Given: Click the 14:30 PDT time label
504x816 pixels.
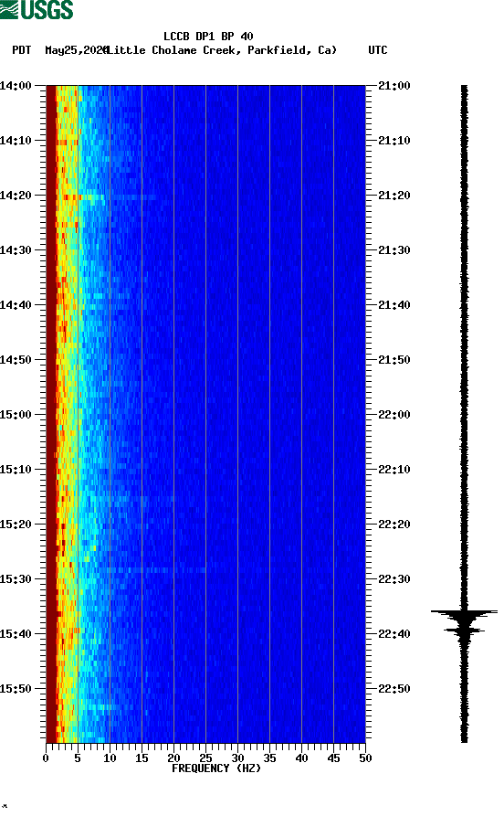Looking at the screenshot, I should click(x=16, y=249).
